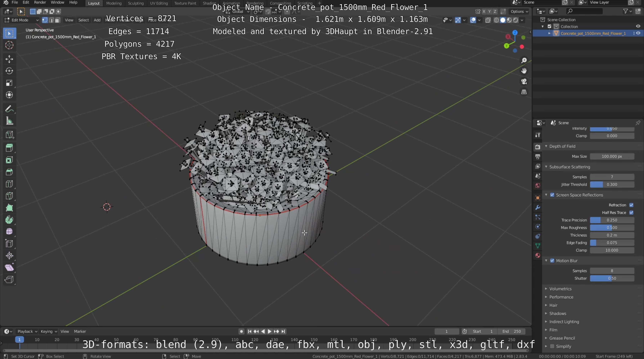Screen dimensions: 644x359
Task: Click the viewport zoom magnifier icon
Action: [524, 61]
